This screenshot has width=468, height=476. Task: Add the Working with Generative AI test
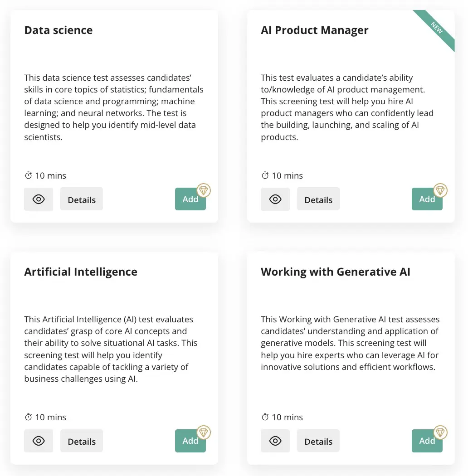427,441
